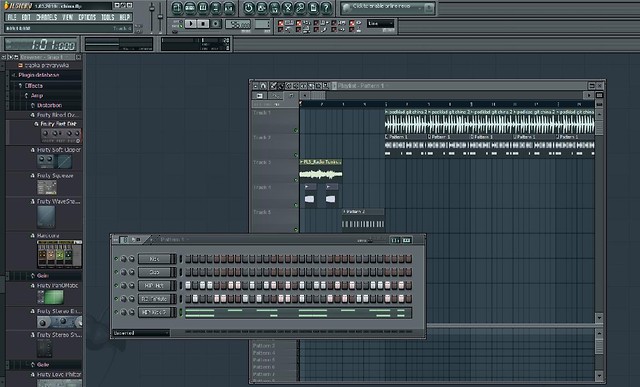The height and width of the screenshot is (387, 640).
Task: Adjust the swing slider in Step Sequencer
Action: [371, 240]
